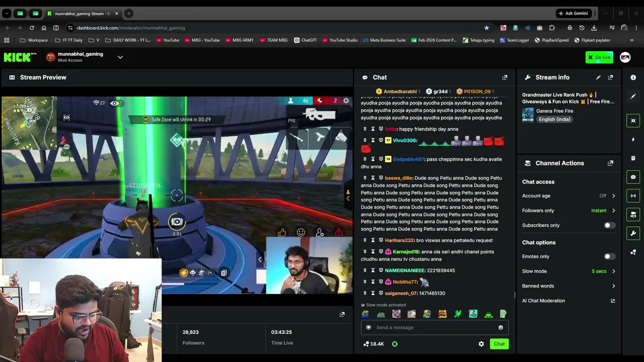Open the ChatGPT bookmark
This screenshot has width=644, height=362.
coord(305,40)
